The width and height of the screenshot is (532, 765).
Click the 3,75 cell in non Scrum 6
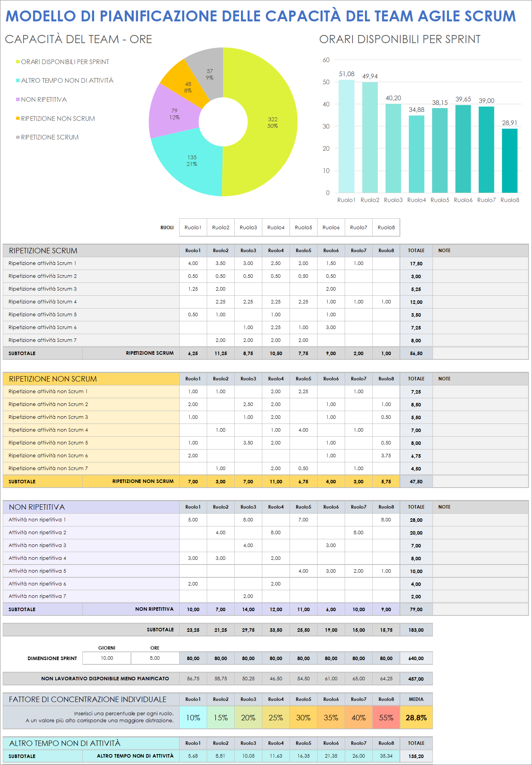[x=386, y=455]
